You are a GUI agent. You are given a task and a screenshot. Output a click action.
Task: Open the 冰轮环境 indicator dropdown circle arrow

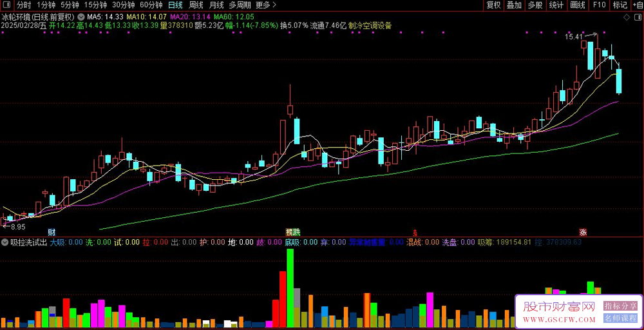pos(80,17)
